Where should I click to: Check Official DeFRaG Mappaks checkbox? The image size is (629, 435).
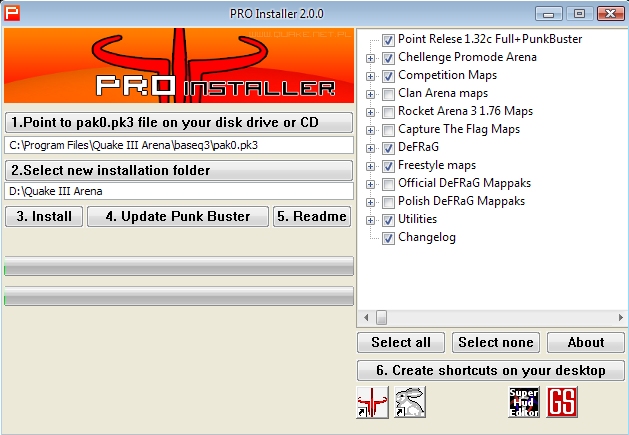point(388,184)
